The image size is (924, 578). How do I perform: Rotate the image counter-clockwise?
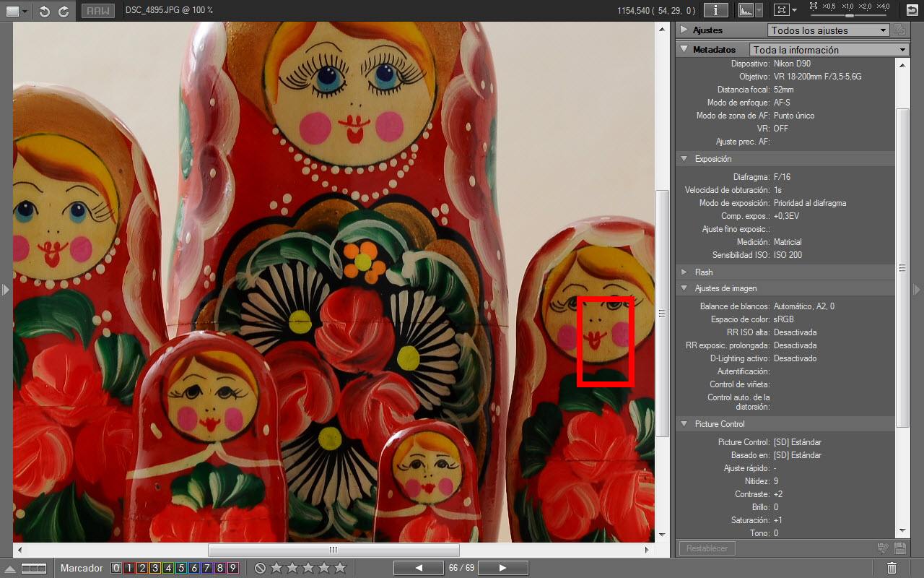click(x=45, y=11)
